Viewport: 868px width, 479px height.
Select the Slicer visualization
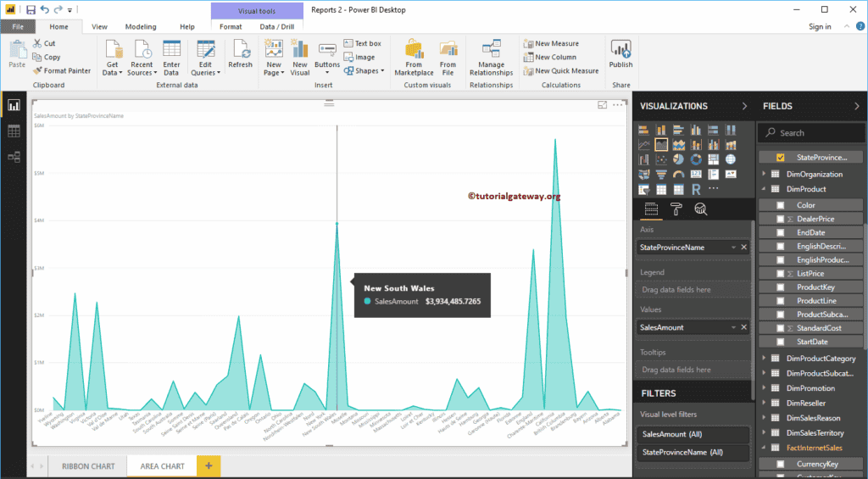pos(643,189)
